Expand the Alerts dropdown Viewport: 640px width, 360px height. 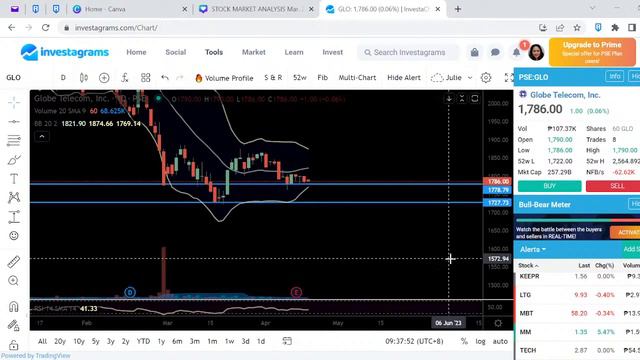(533, 249)
